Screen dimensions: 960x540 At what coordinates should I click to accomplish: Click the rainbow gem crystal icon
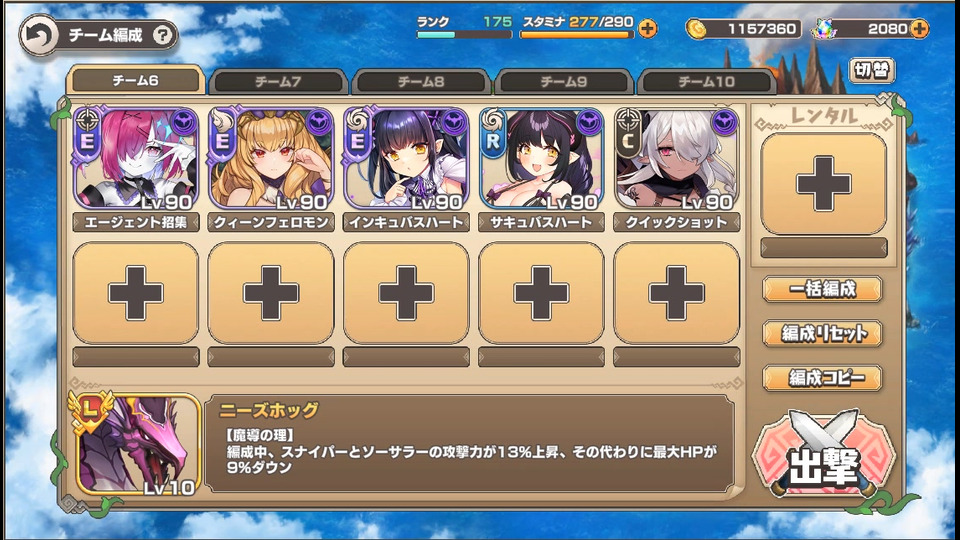click(x=822, y=29)
